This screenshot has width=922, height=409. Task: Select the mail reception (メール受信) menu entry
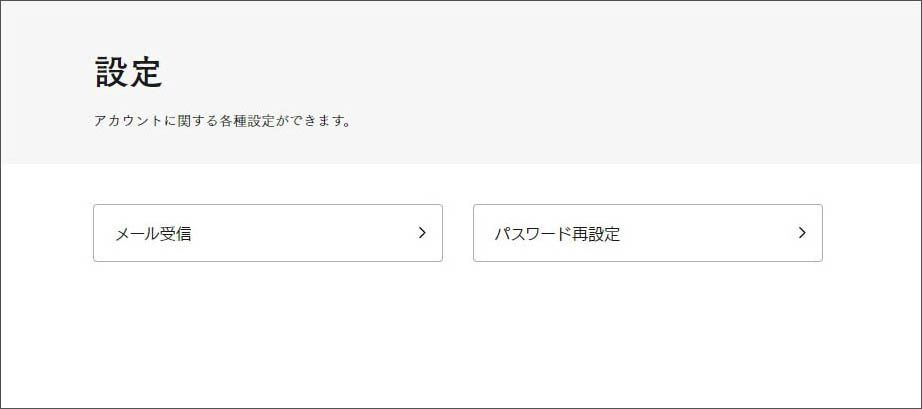click(x=267, y=233)
